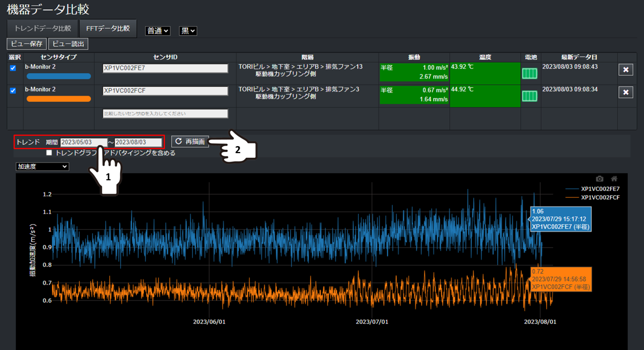Click empty sensor ID comparison input field
This screenshot has width=644, height=350.
click(165, 114)
